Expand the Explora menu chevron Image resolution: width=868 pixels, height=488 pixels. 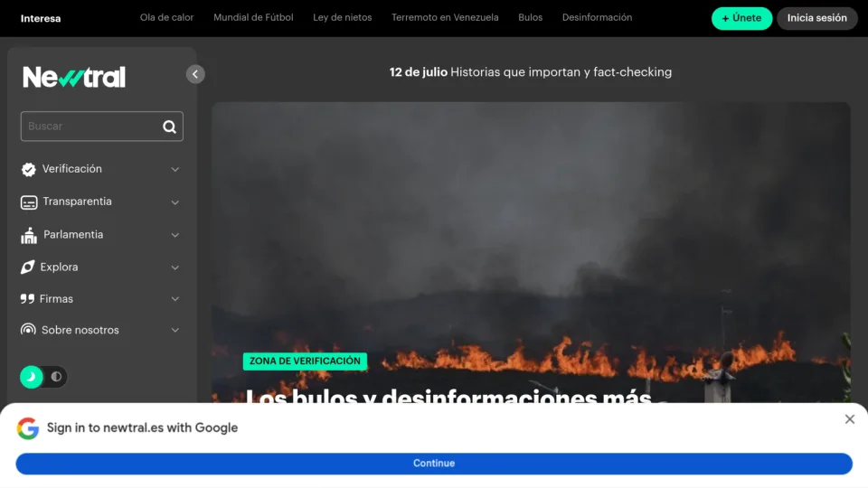coord(175,267)
